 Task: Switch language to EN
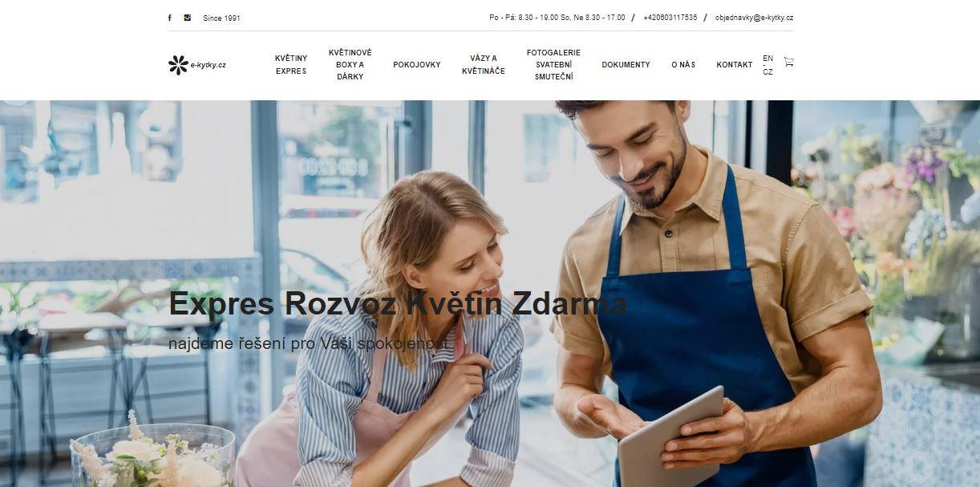click(768, 59)
